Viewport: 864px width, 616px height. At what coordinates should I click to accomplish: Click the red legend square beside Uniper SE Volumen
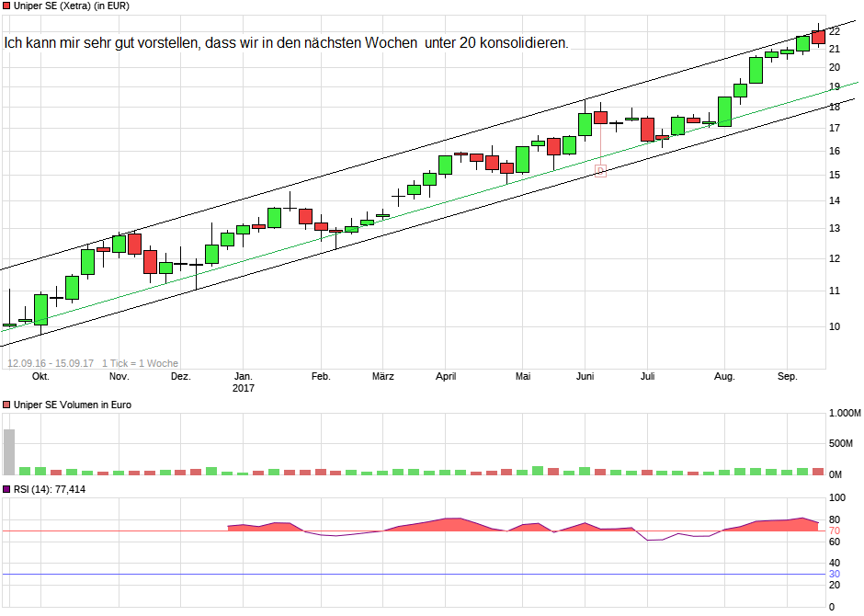point(6,405)
